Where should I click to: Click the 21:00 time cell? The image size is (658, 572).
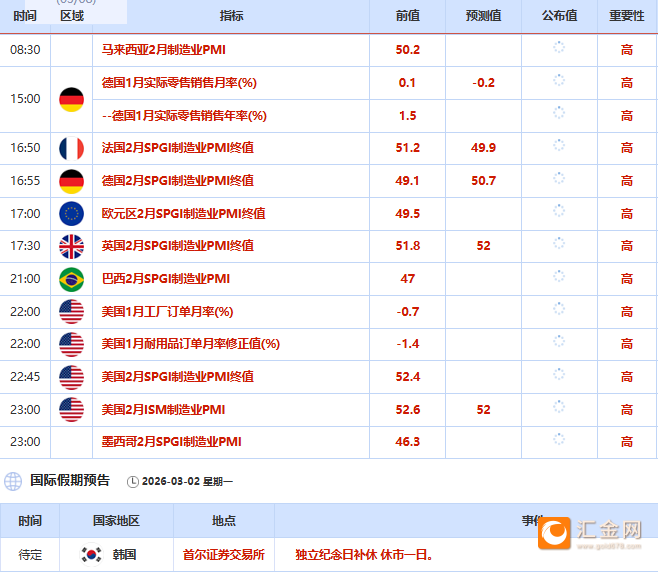(25, 279)
